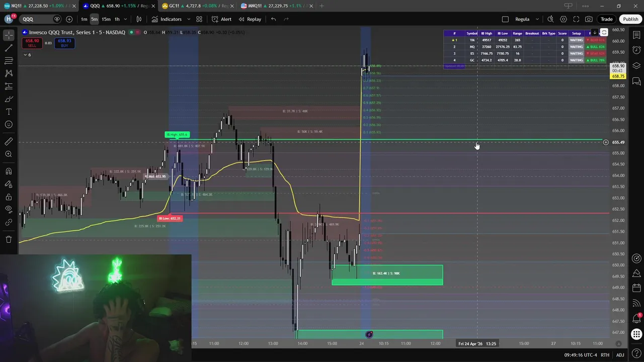Close the GC1! tab

(232, 6)
